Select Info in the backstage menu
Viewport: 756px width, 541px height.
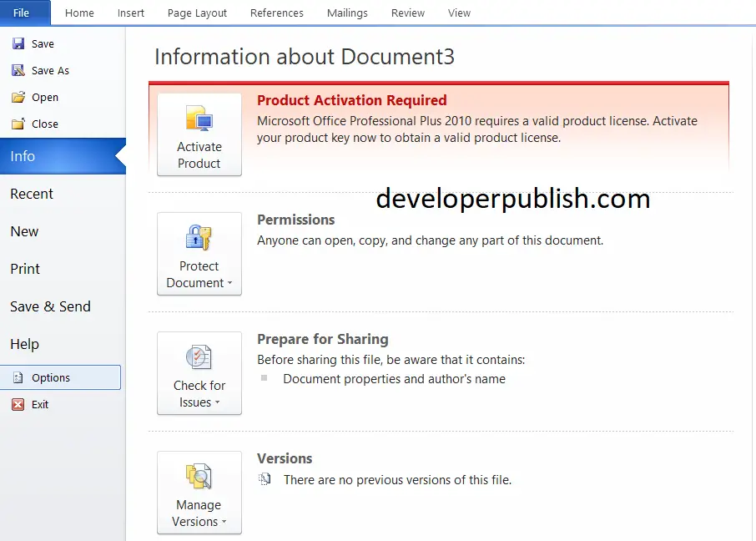[x=63, y=156]
